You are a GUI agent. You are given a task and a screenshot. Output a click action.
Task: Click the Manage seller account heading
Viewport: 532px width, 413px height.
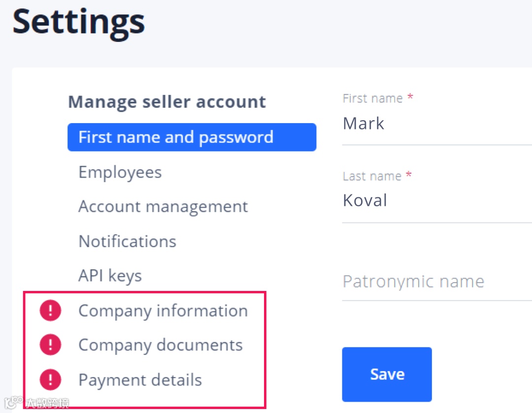point(167,102)
